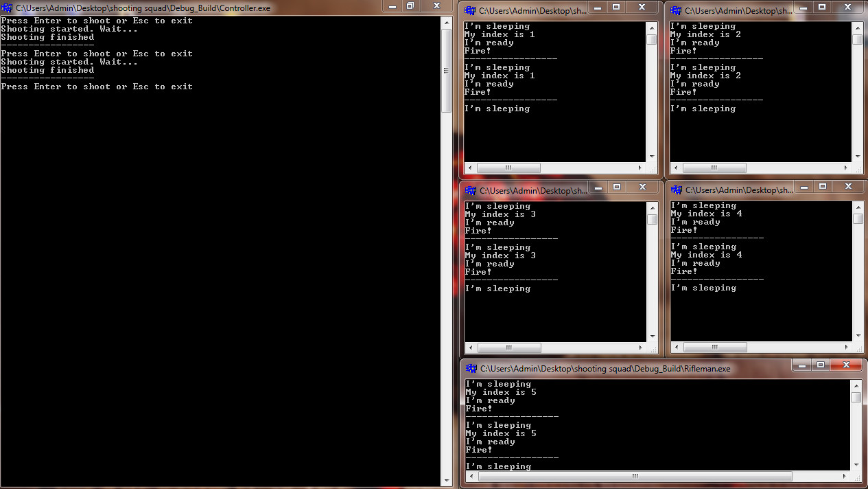Click console icon of index 3 Rifleman window

[470, 191]
